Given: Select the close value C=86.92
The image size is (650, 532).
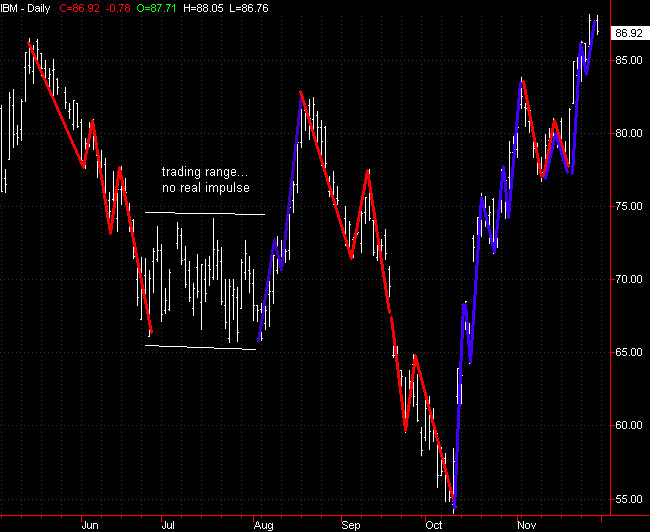Looking at the screenshot, I should (80, 8).
